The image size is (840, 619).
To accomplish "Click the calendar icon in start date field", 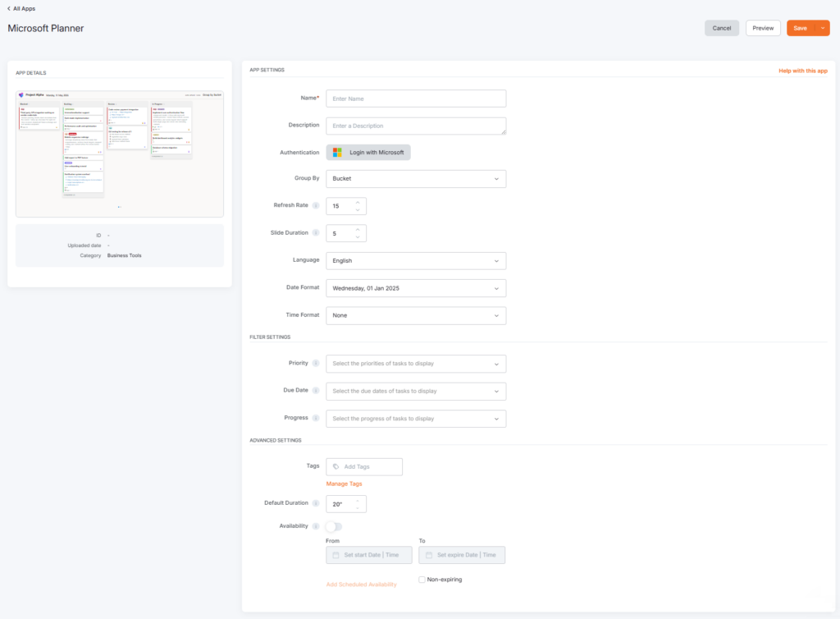I will (336, 555).
